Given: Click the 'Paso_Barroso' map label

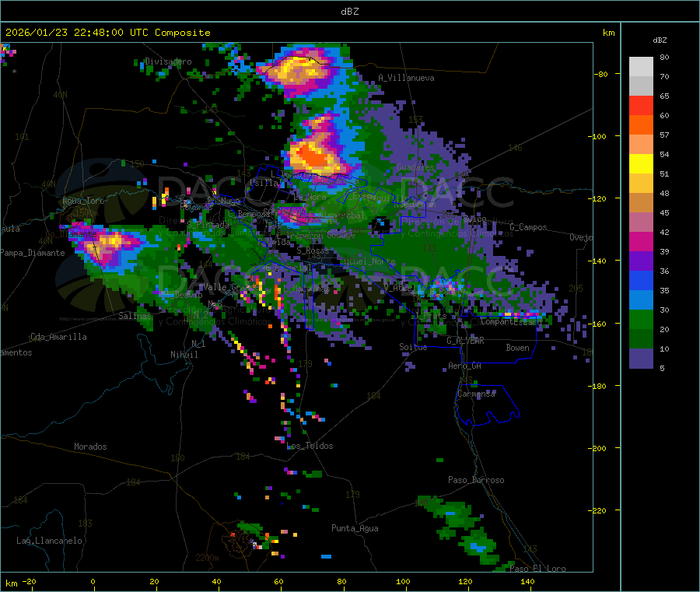Looking at the screenshot, I should point(476,480).
